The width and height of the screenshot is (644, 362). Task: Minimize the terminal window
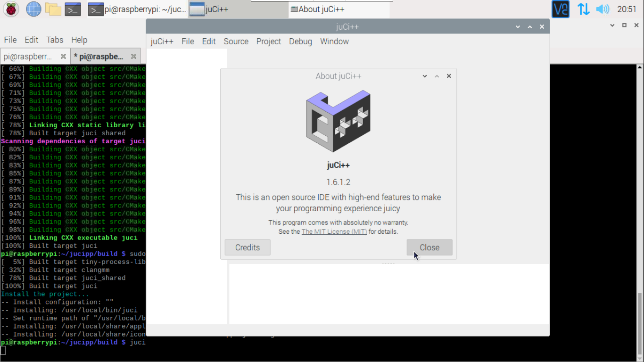[612, 25]
